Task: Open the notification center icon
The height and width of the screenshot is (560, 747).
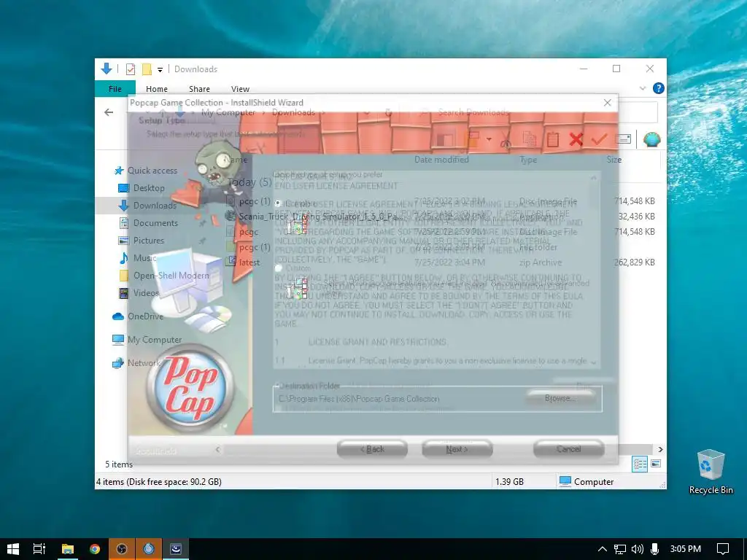Action: (723, 549)
